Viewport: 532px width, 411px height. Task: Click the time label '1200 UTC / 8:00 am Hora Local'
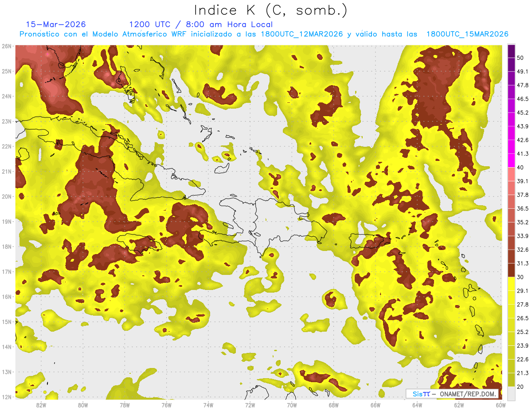coord(201,24)
